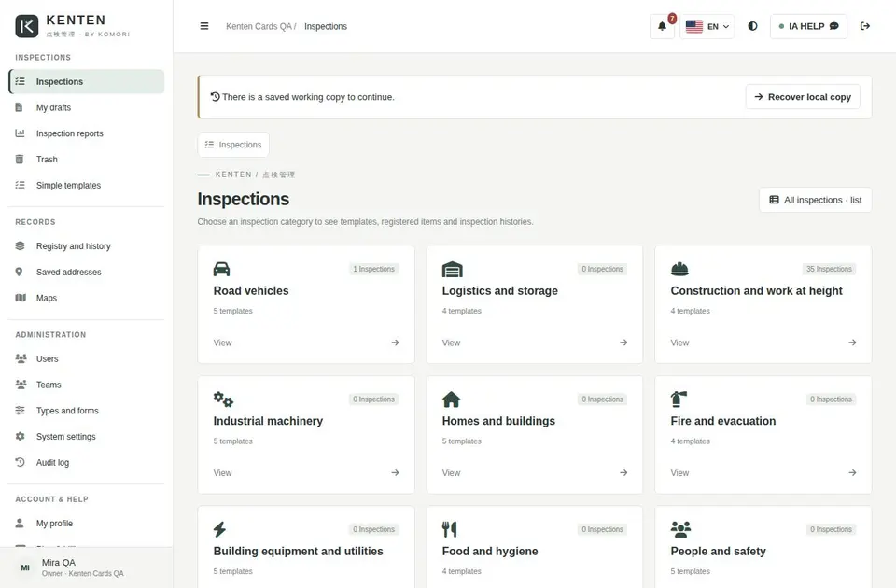Click Kenten Cards QA breadcrumb link
The image size is (896, 588).
(259, 26)
